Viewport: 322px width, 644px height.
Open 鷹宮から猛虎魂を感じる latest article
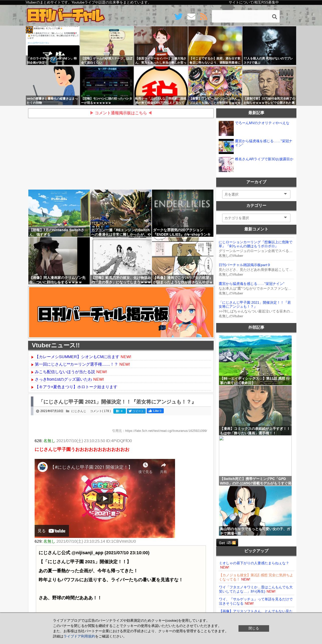[x=264, y=143]
